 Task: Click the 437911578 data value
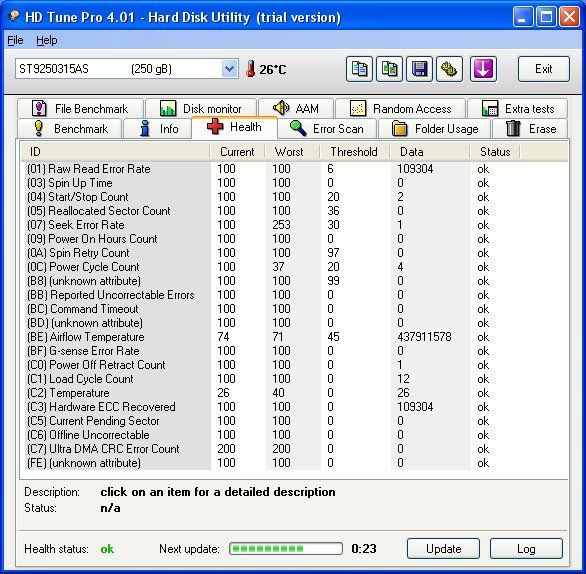click(x=424, y=337)
